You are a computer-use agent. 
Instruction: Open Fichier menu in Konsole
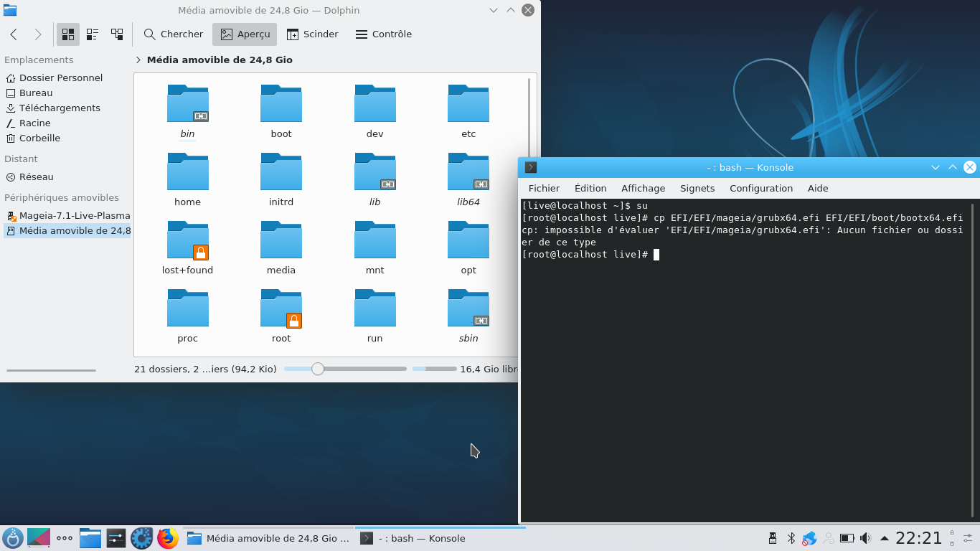(x=544, y=188)
